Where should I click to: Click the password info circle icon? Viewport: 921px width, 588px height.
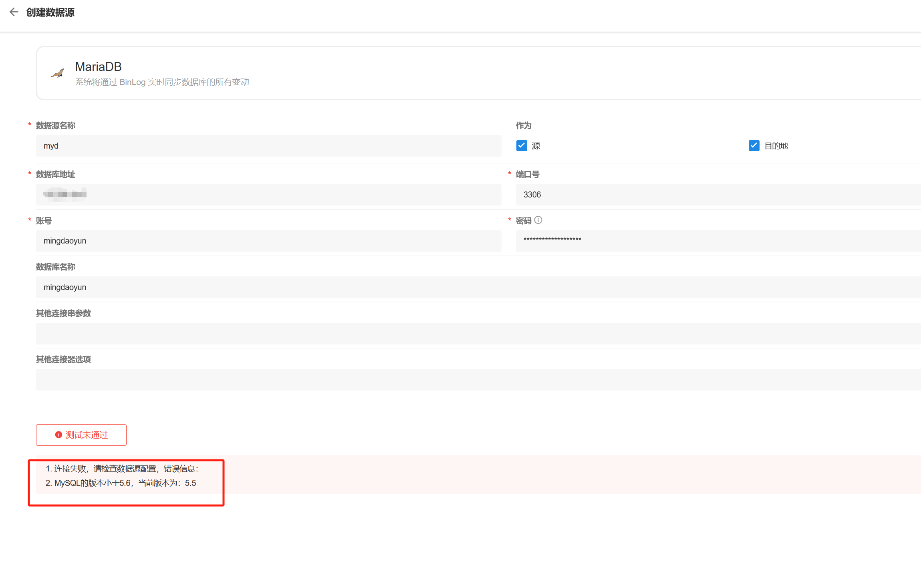pos(538,220)
